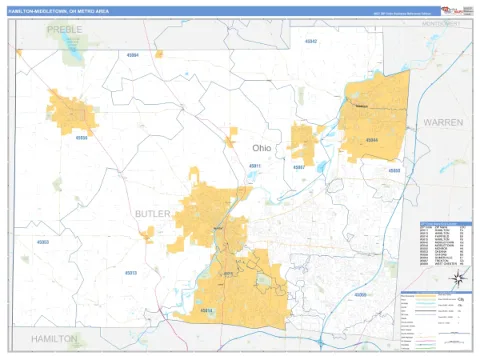Click the TRENTON row in the ZIP index
This screenshot has width=480, height=360.
[442, 260]
